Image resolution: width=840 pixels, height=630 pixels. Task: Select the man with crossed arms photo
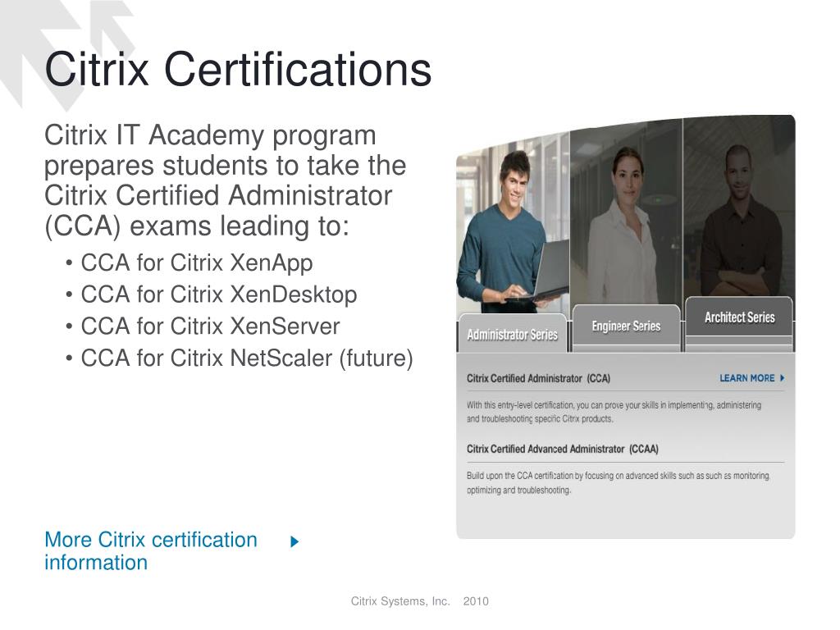tap(739, 208)
